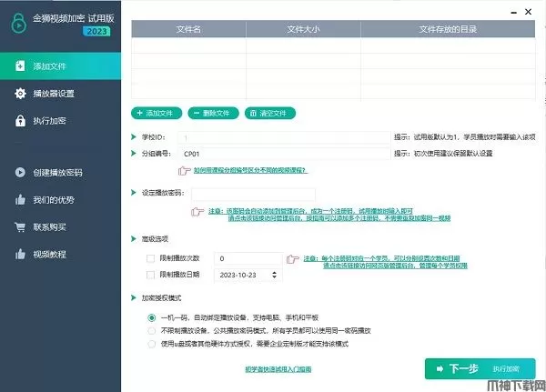546x392 pixels.
Task: Open the 初学者快速试用入门指南 link
Action: pos(278,369)
